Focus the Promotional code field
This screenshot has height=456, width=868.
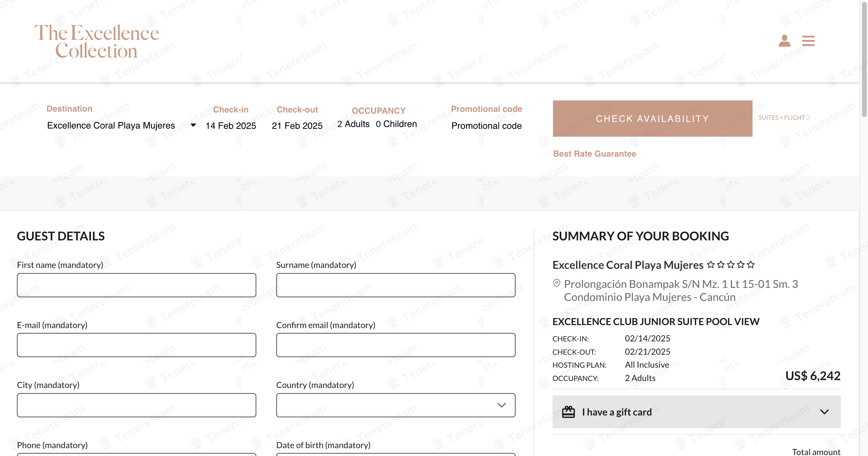[x=486, y=126]
